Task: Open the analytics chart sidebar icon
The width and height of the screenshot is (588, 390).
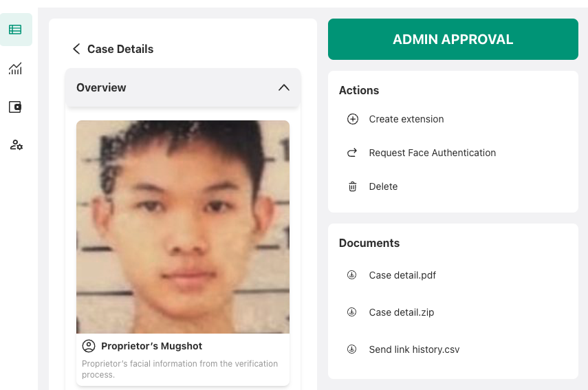Action: click(x=15, y=68)
